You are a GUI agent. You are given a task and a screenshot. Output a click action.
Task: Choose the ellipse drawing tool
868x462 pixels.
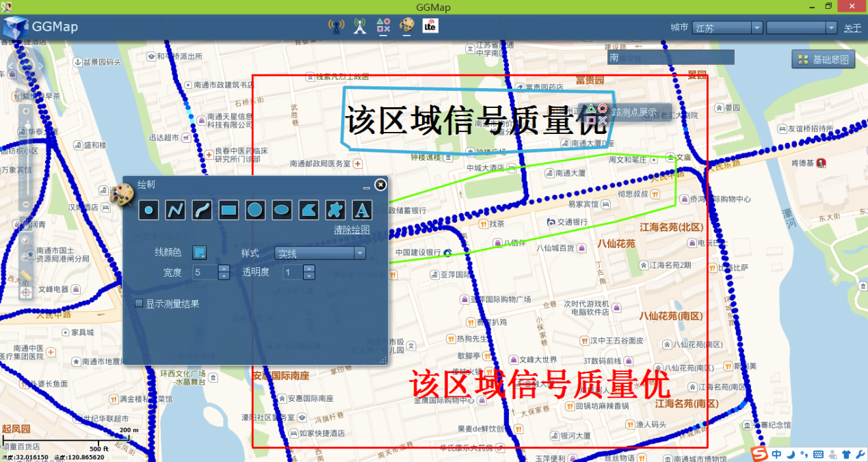tap(282, 210)
